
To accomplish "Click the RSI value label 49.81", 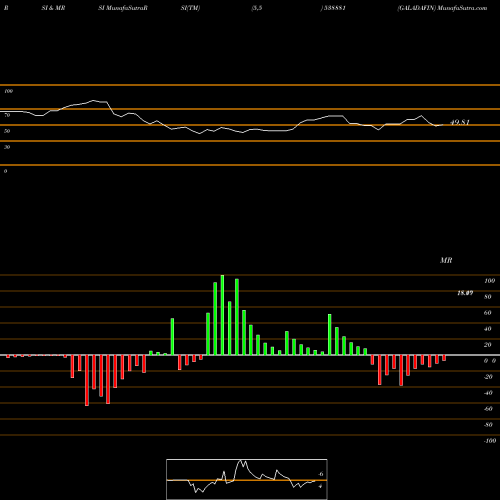I will click(x=460, y=122).
